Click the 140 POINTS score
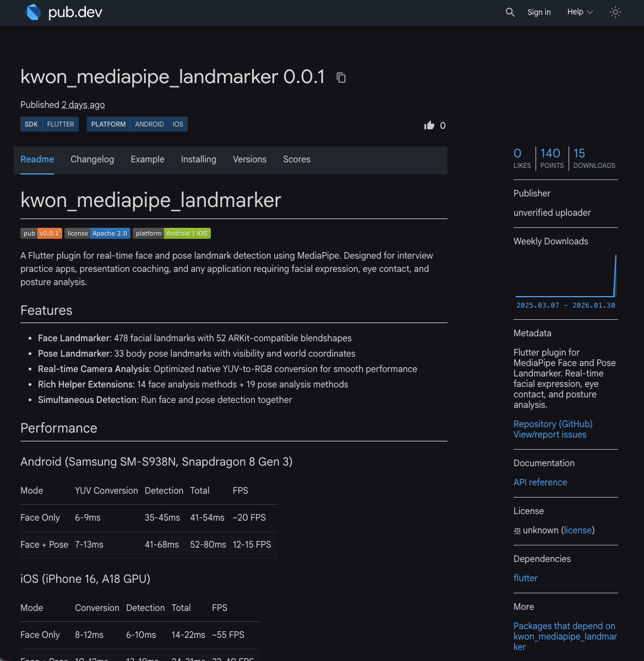The height and width of the screenshot is (661, 644). pos(552,158)
